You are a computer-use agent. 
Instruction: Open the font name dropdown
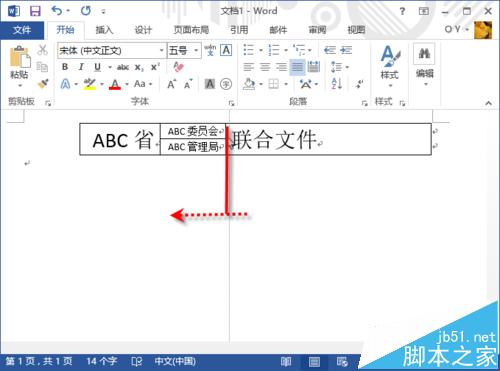click(x=162, y=51)
